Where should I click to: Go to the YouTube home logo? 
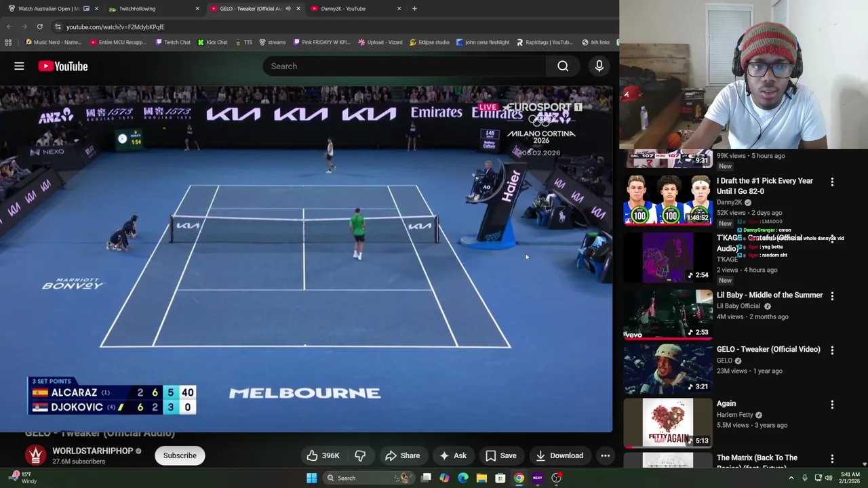pos(63,66)
